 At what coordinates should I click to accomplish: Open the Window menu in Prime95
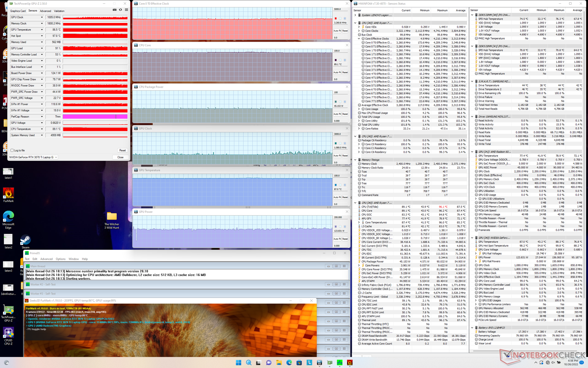coord(73,259)
